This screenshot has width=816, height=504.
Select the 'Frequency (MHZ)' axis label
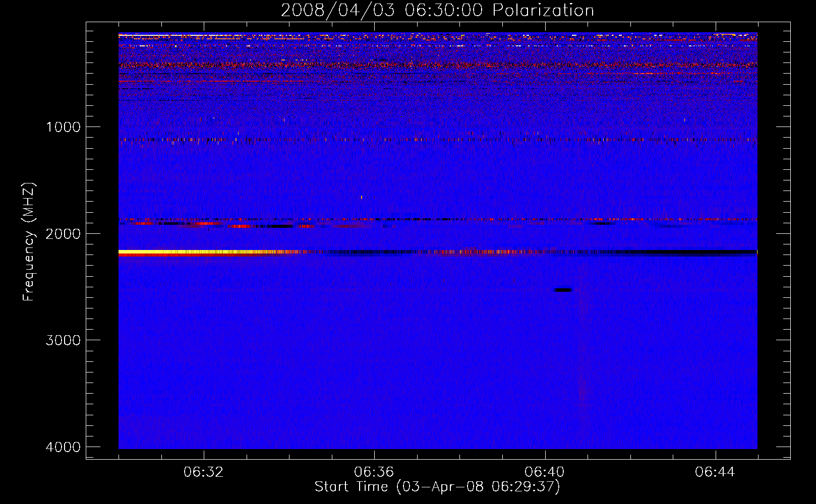29,242
